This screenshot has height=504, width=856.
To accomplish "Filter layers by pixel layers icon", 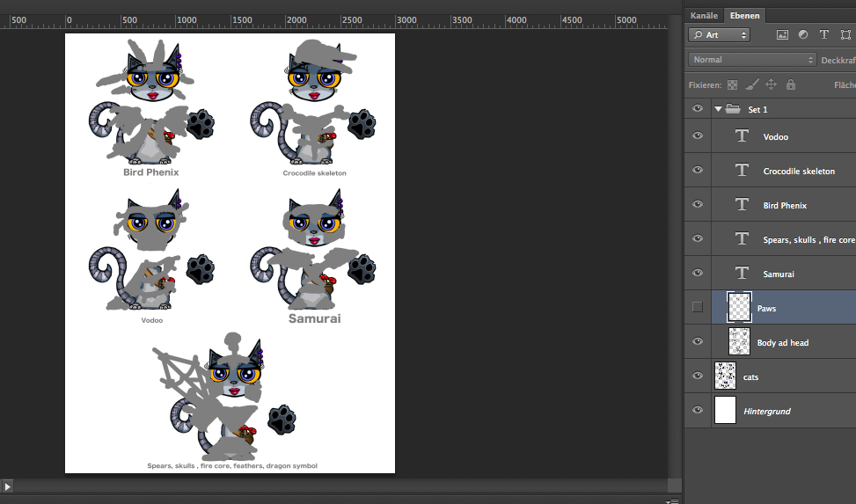I will 782,35.
